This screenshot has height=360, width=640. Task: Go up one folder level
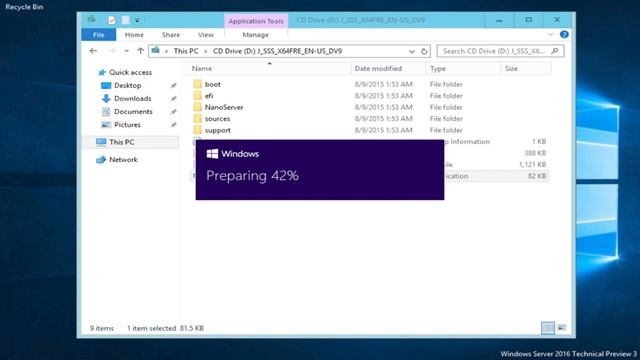click(140, 51)
